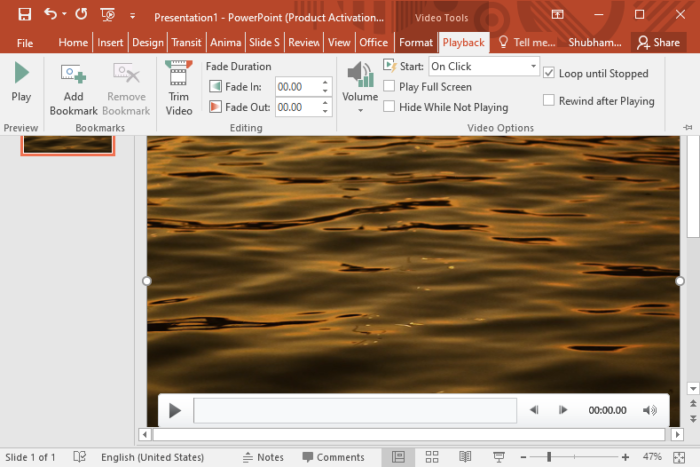Click the mute/unmute speaker icon on media bar
The height and width of the screenshot is (467, 700).
tap(650, 410)
